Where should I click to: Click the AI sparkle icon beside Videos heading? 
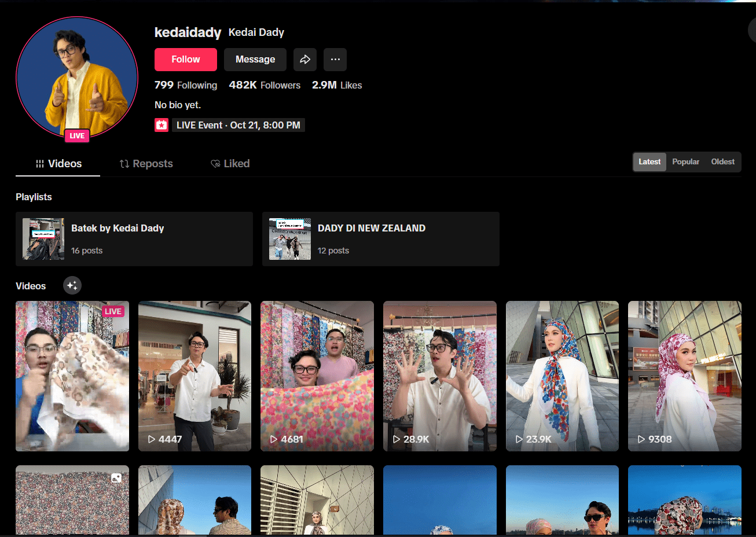coord(72,285)
